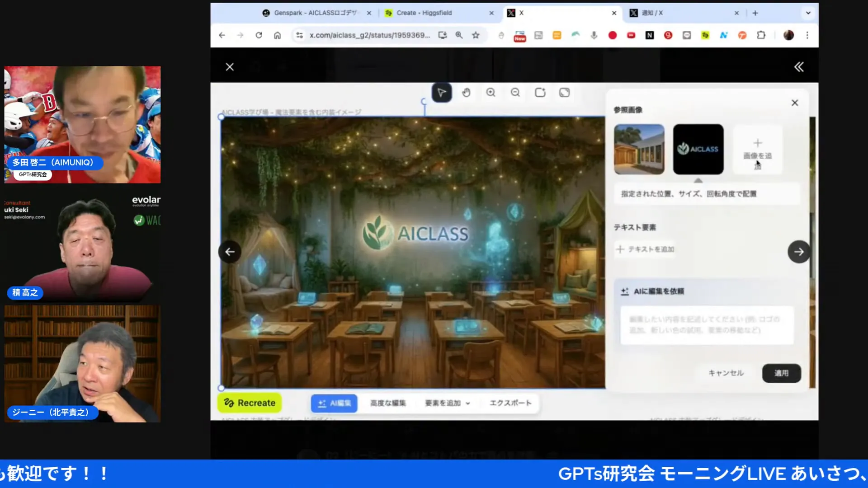Expand the 要素を追加 dropdown
Image resolution: width=868 pixels, height=488 pixels.
(x=447, y=403)
